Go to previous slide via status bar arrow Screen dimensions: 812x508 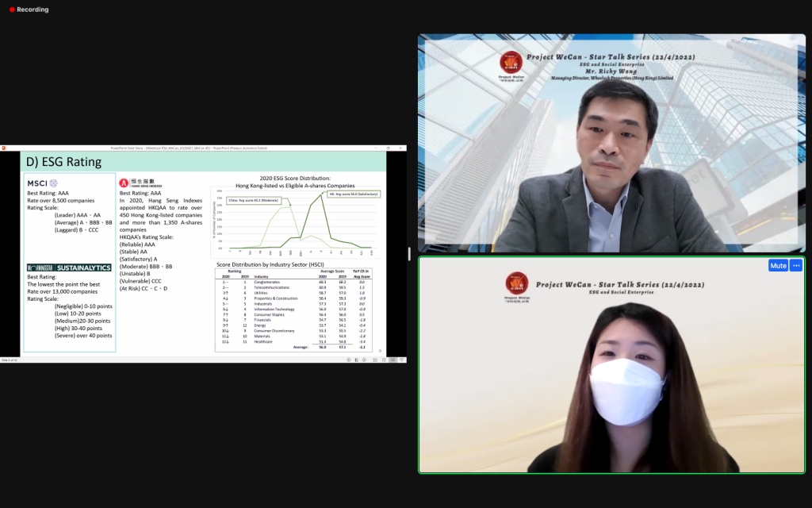pyautogui.click(x=350, y=360)
